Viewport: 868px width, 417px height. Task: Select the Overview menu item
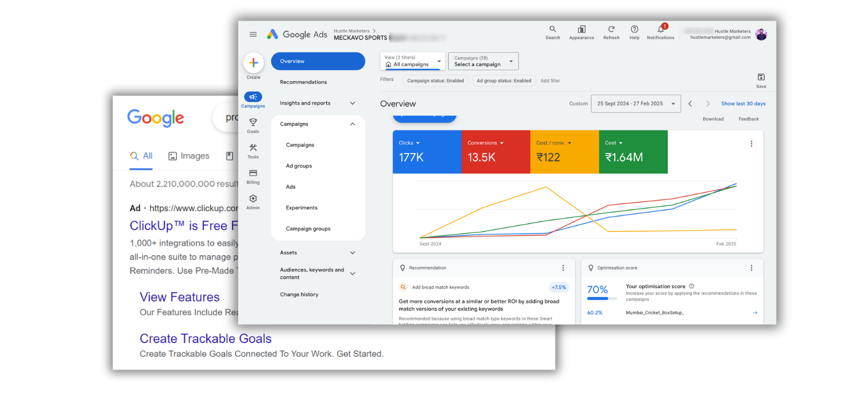pyautogui.click(x=318, y=61)
